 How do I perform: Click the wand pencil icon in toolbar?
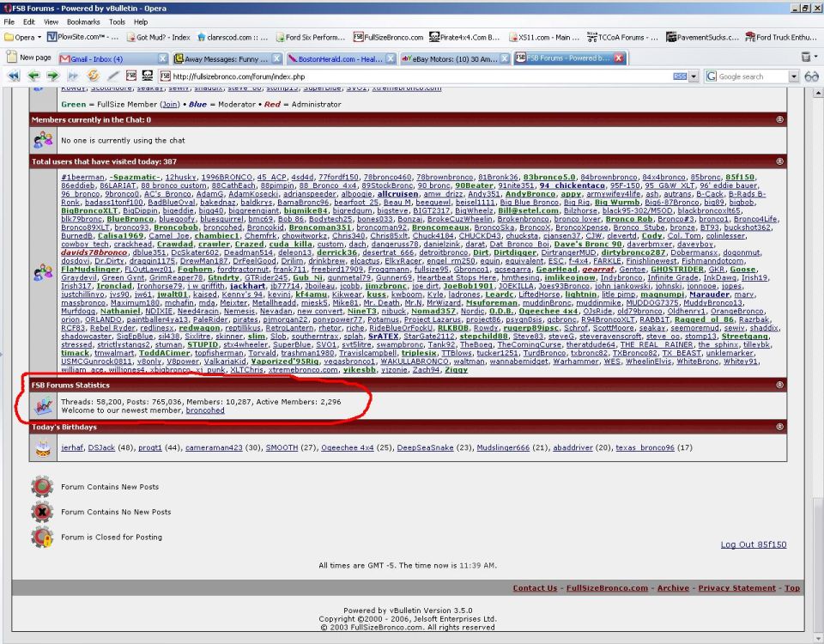[113, 76]
